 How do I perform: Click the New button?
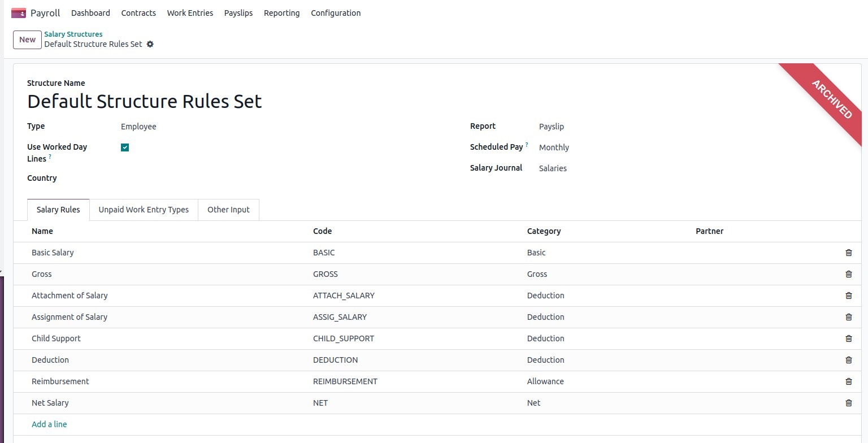pos(27,40)
